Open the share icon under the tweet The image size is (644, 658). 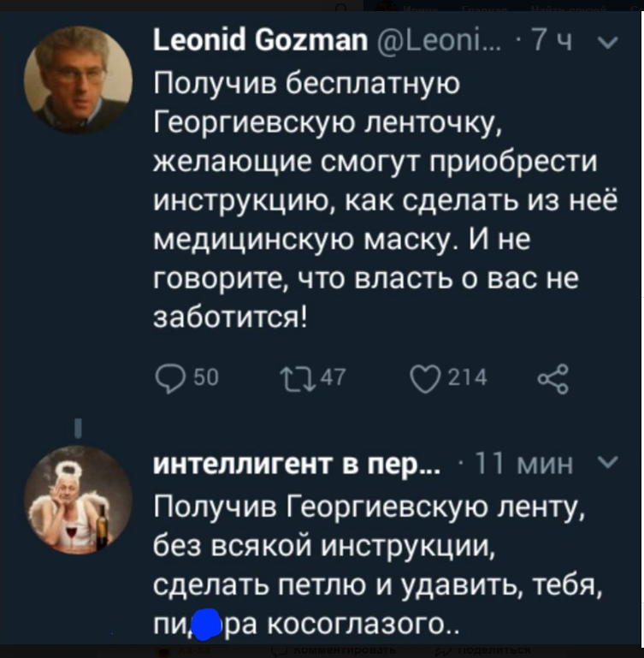click(553, 379)
